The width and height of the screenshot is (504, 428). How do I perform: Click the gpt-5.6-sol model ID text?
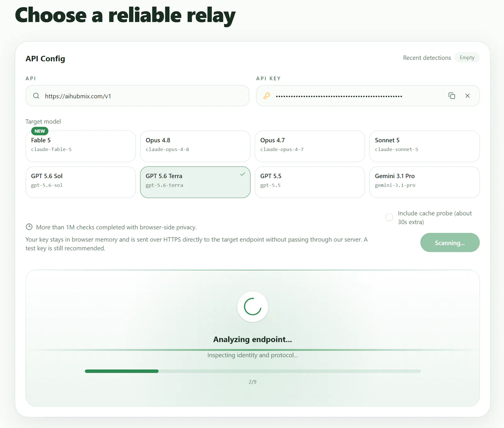tap(47, 185)
